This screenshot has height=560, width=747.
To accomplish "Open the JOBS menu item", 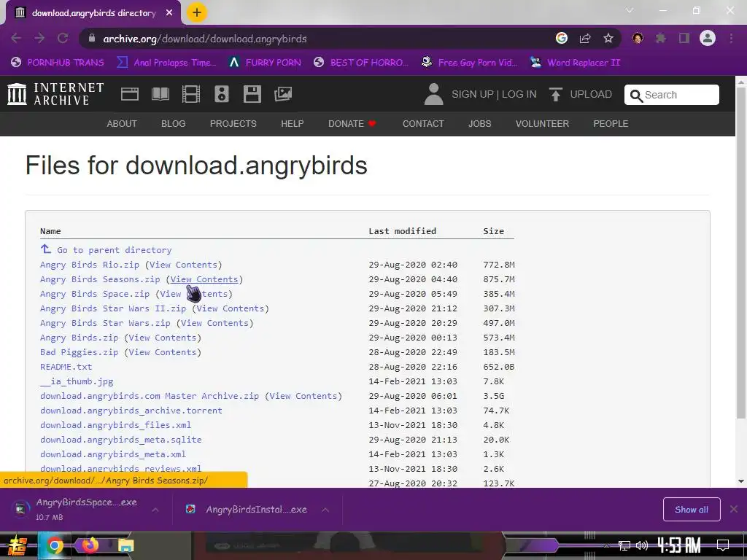I will 479,124.
